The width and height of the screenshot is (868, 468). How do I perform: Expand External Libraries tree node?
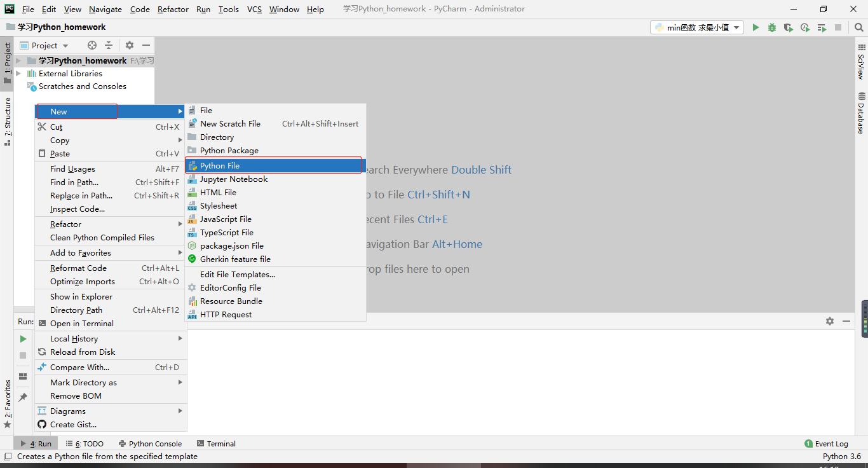18,74
